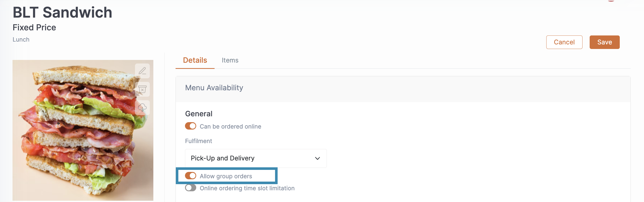The width and height of the screenshot is (644, 202).
Task: Click the Fixed Price subtitle
Action: point(34,28)
